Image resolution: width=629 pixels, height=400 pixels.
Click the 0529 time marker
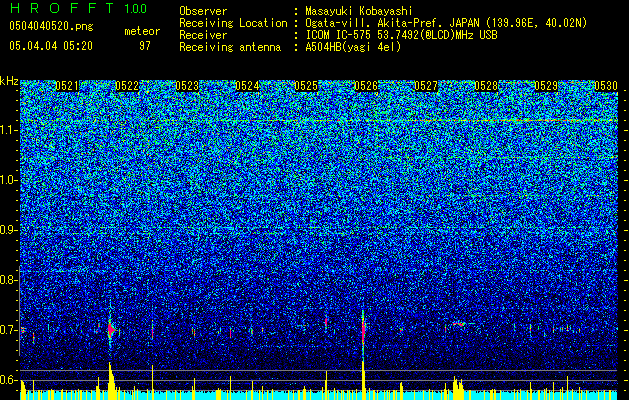click(x=546, y=86)
